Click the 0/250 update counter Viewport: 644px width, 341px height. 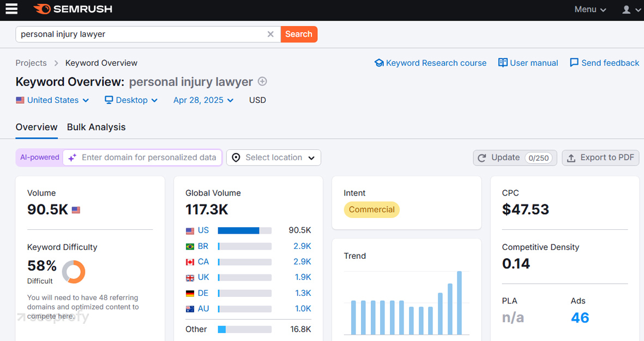coord(538,158)
